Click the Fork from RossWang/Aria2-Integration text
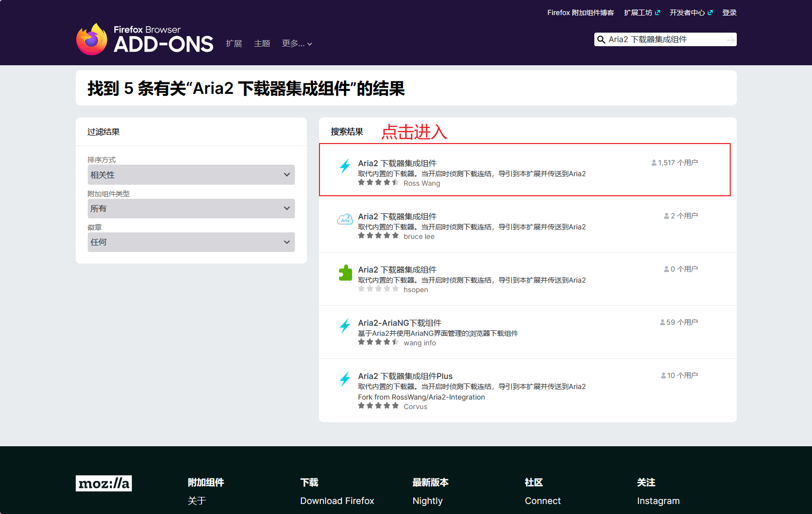The width and height of the screenshot is (812, 514). [421, 397]
